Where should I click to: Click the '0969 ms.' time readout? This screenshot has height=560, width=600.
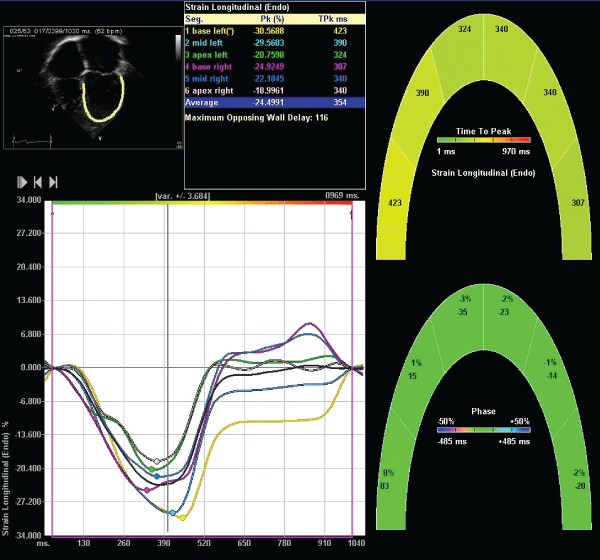pyautogui.click(x=342, y=196)
